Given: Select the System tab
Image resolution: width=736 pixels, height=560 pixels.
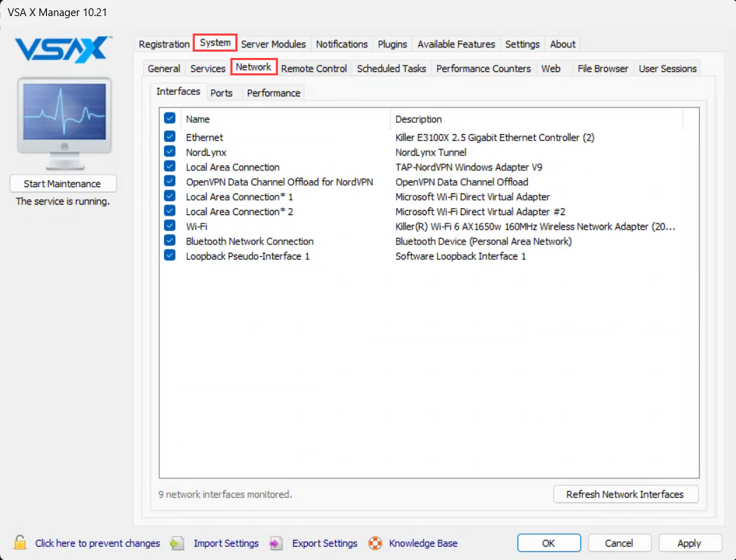Looking at the screenshot, I should click(x=216, y=43).
